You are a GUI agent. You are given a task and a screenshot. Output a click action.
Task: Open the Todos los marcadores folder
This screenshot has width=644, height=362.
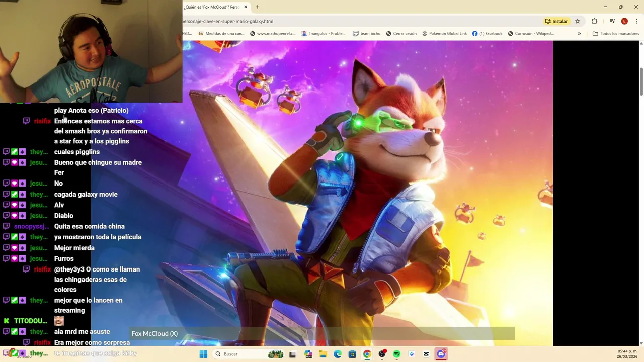click(x=616, y=34)
